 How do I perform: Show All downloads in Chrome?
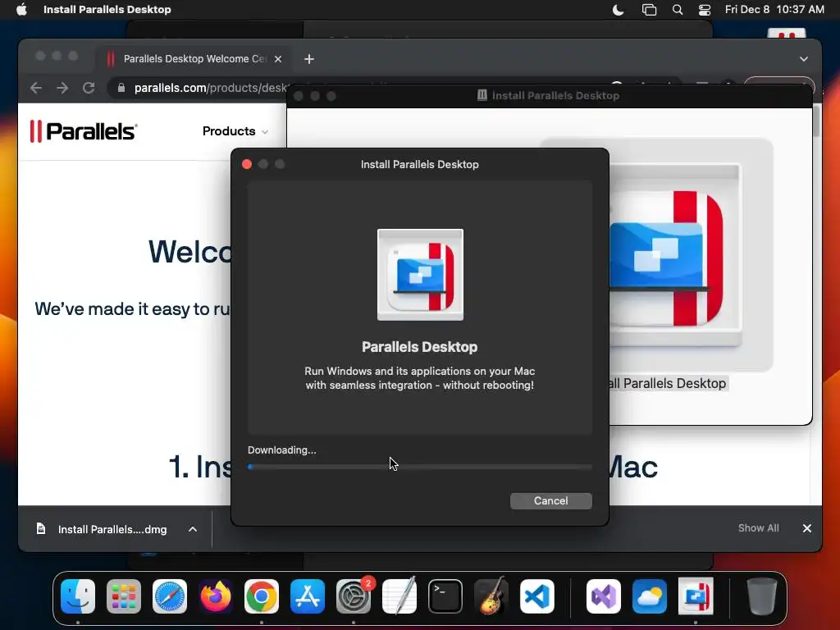click(x=759, y=528)
